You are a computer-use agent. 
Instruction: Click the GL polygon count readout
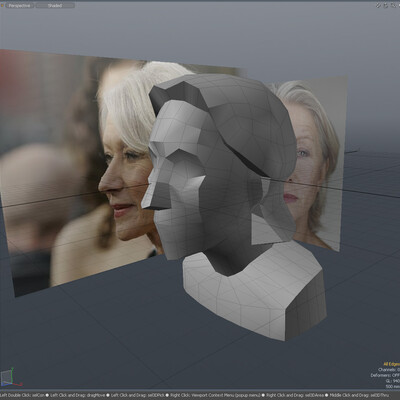click(x=392, y=381)
